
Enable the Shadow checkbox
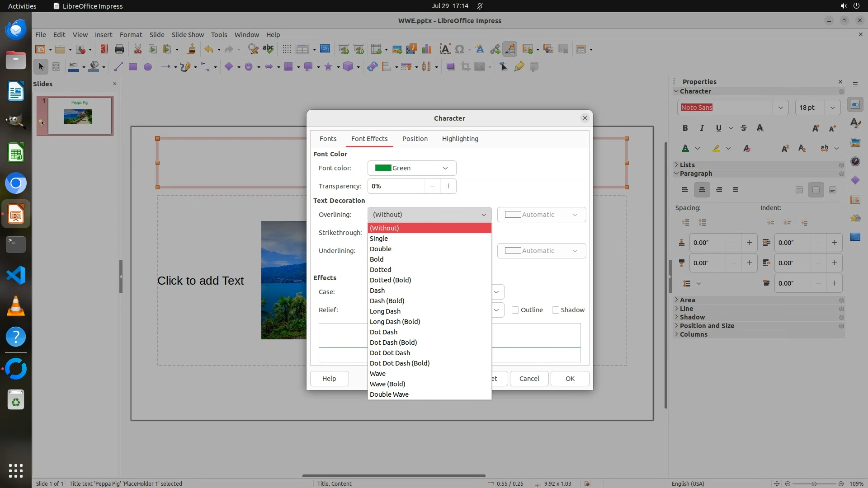point(556,310)
